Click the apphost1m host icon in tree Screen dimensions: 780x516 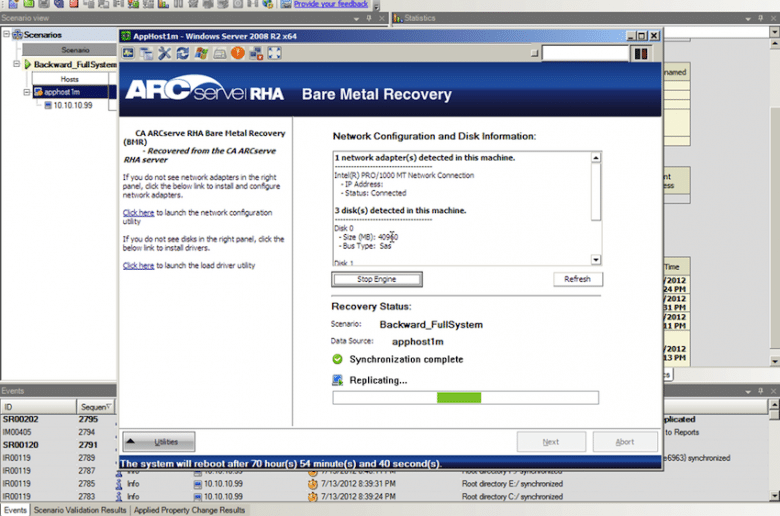(x=38, y=92)
